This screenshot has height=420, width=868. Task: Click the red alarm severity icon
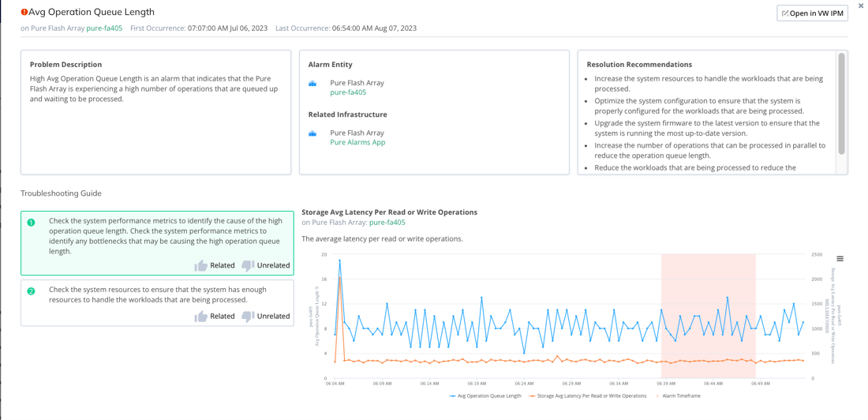(24, 12)
